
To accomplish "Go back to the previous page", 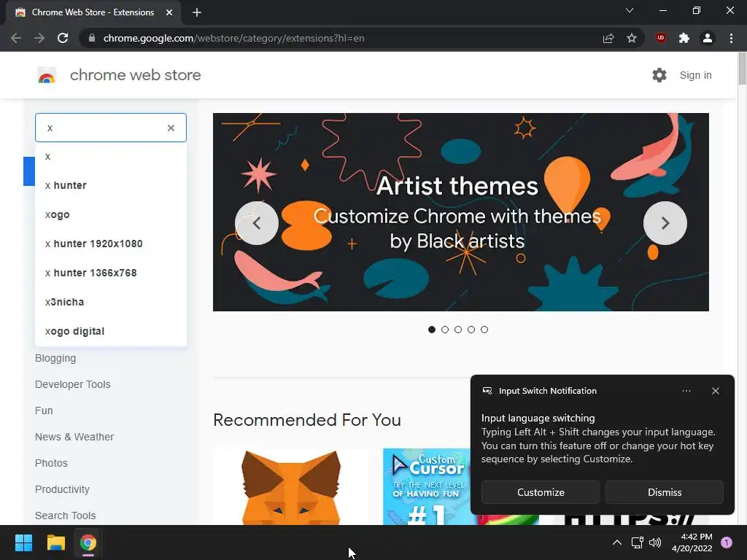I will click(x=16, y=38).
